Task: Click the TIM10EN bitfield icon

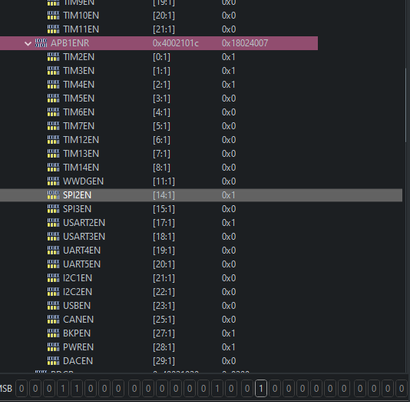Action: pos(53,16)
